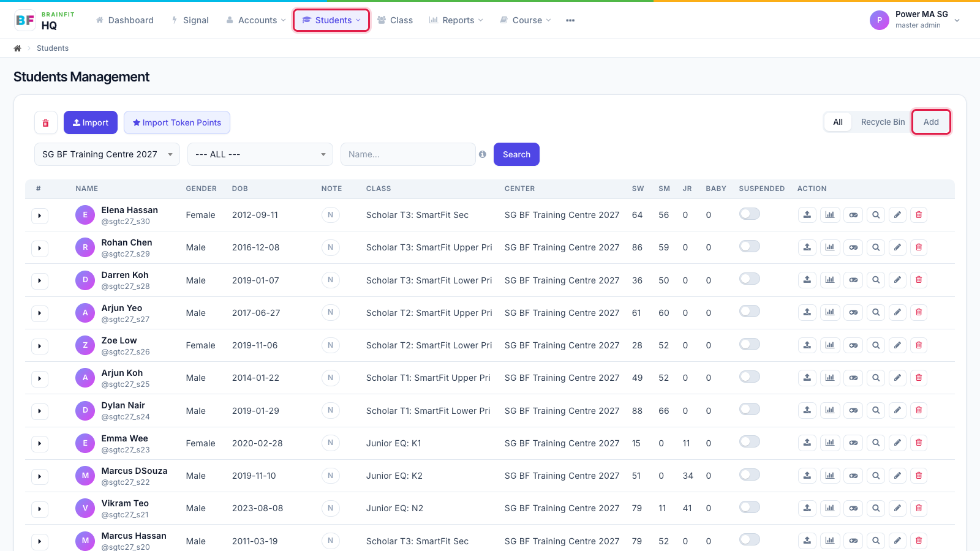Screen dimensions: 980x551
Task: Edit Elena Hassan with pencil icon
Action: 897,215
